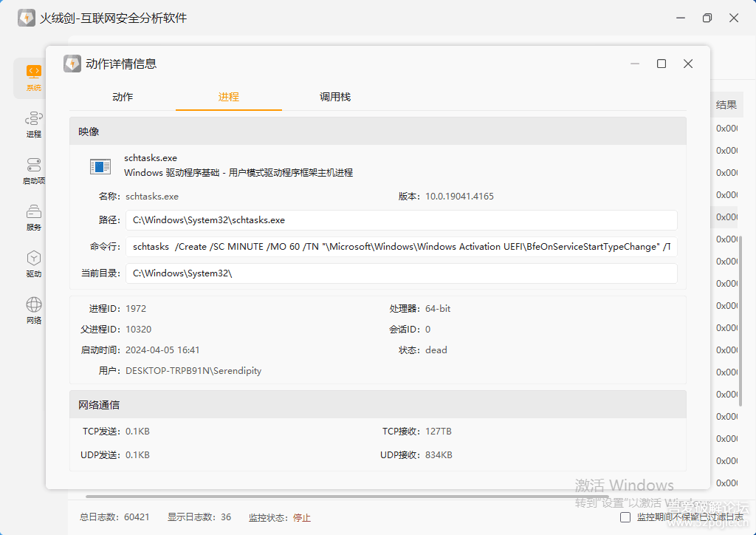The image size is (756, 535).
Task: Close the 火绒剑 main window
Action: [x=734, y=18]
